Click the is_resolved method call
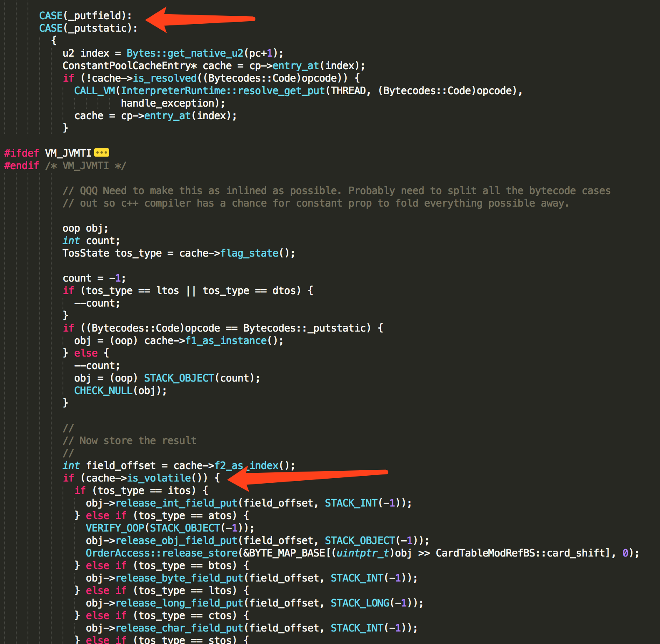 165,78
